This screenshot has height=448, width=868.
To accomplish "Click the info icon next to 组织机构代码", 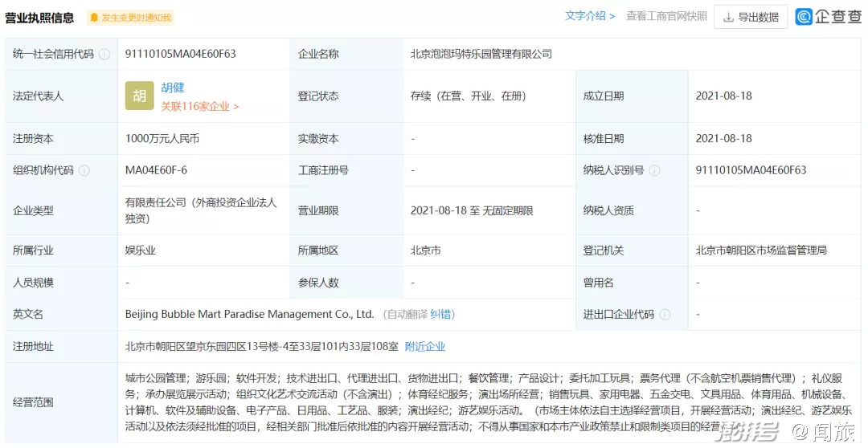I will click(84, 170).
